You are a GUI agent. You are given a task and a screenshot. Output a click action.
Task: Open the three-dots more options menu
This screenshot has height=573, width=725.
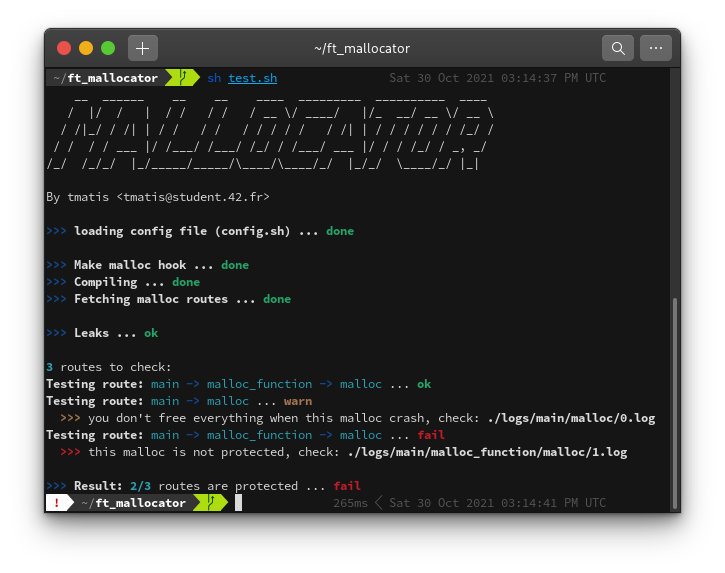tap(656, 48)
